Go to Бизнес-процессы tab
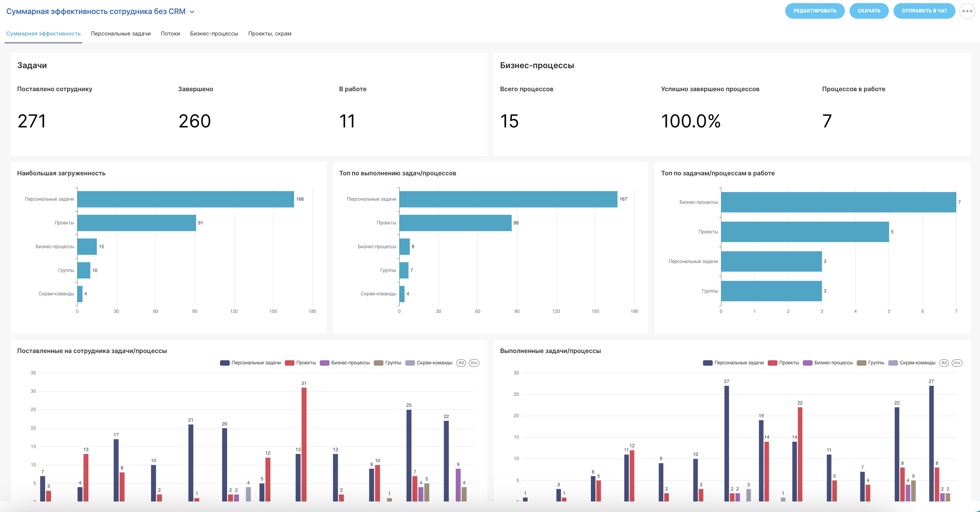The width and height of the screenshot is (980, 512). point(214,34)
